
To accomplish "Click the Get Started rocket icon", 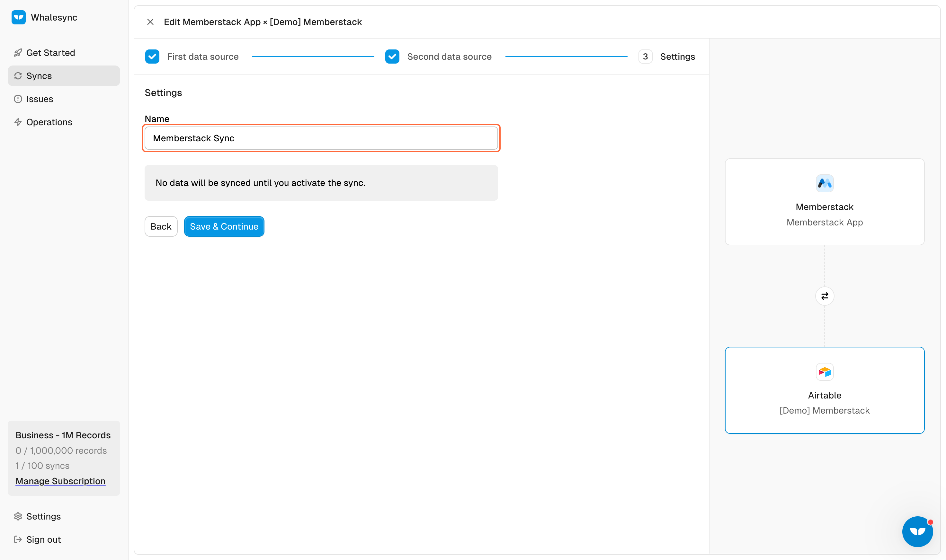I will point(18,53).
